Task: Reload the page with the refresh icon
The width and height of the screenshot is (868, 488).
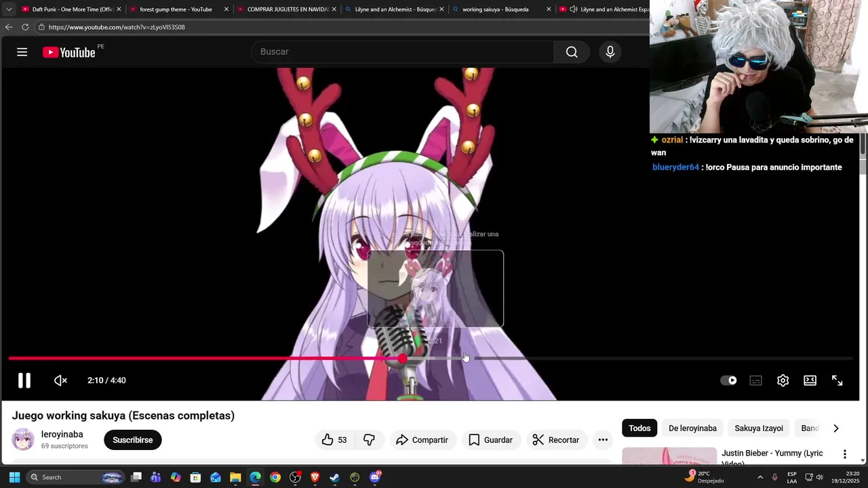Action: tap(25, 27)
